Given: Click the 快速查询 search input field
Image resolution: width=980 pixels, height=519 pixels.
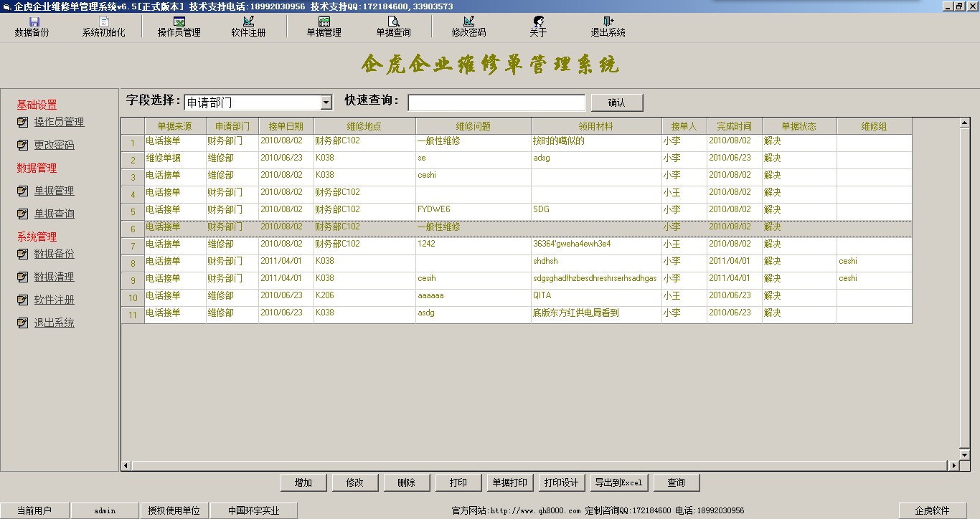Looking at the screenshot, I should tap(496, 103).
